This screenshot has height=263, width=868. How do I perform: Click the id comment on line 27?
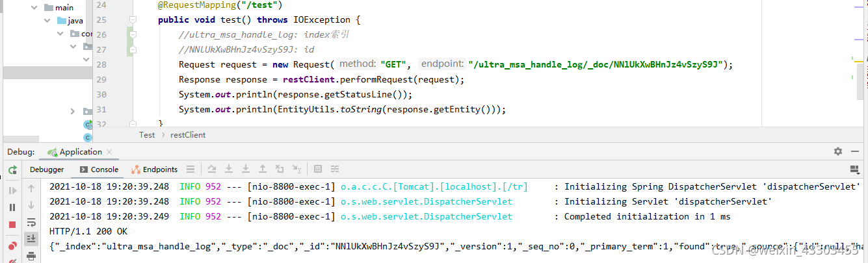point(246,50)
